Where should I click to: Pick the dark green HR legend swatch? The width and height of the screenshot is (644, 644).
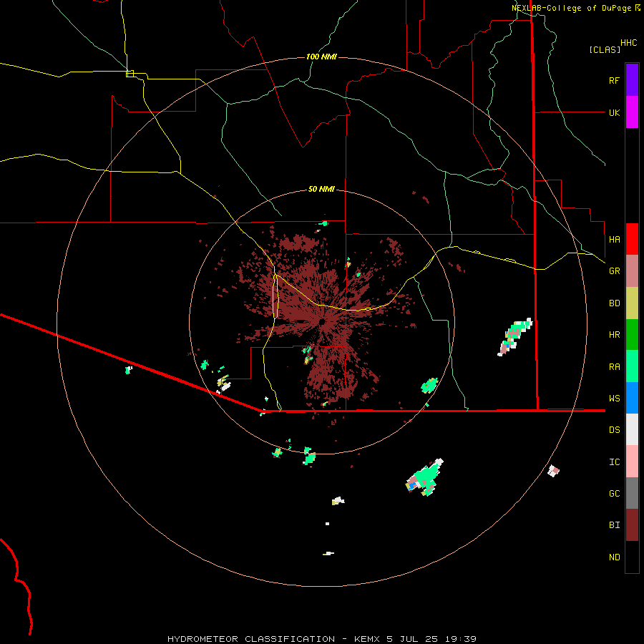pos(632,335)
